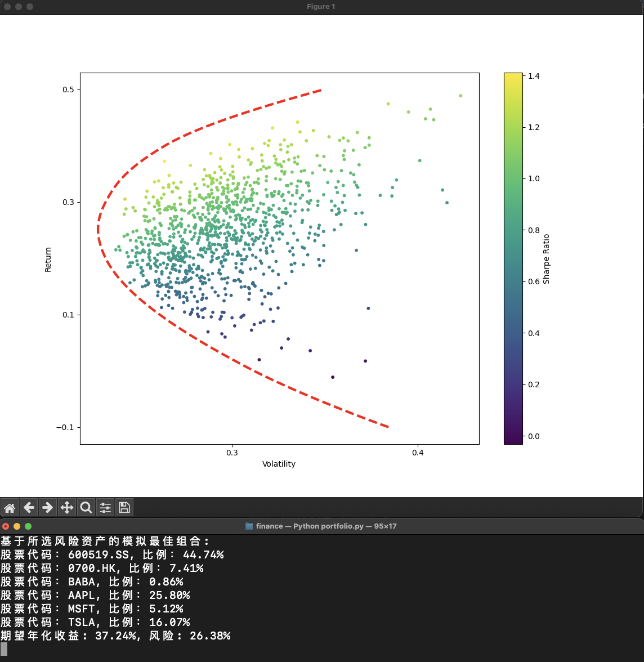Click the 600519.SS line in terminal output
This screenshot has width=644, height=662.
[112, 554]
